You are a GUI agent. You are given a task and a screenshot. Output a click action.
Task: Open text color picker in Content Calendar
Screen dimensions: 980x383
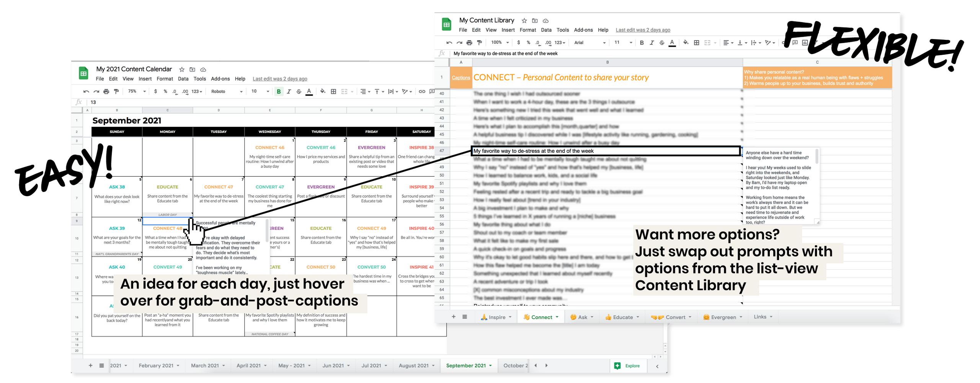tap(309, 92)
